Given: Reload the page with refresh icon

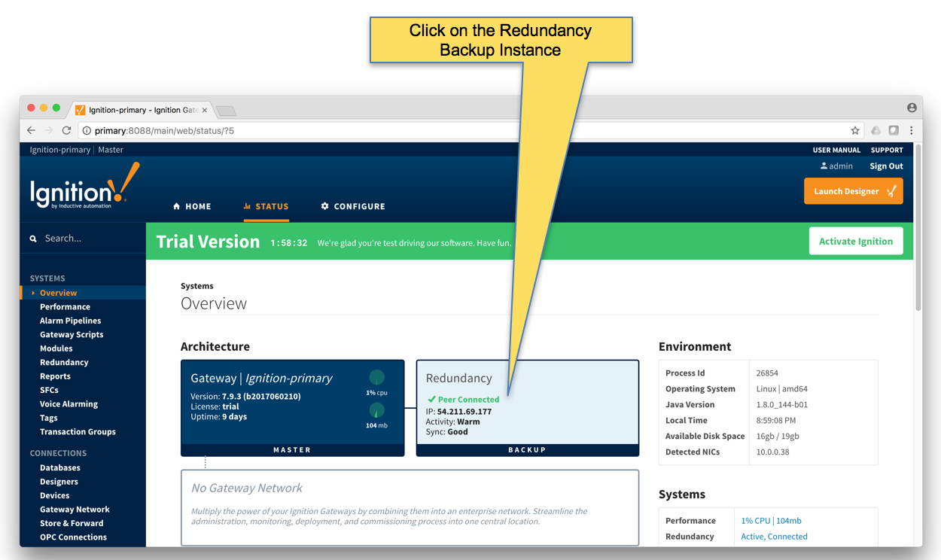Looking at the screenshot, I should pyautogui.click(x=66, y=130).
